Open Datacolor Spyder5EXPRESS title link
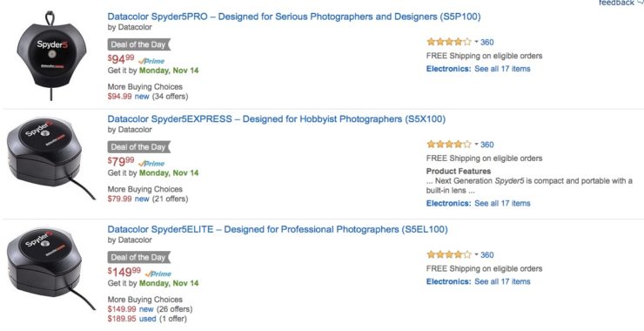The height and width of the screenshot is (331, 644). coord(277,119)
